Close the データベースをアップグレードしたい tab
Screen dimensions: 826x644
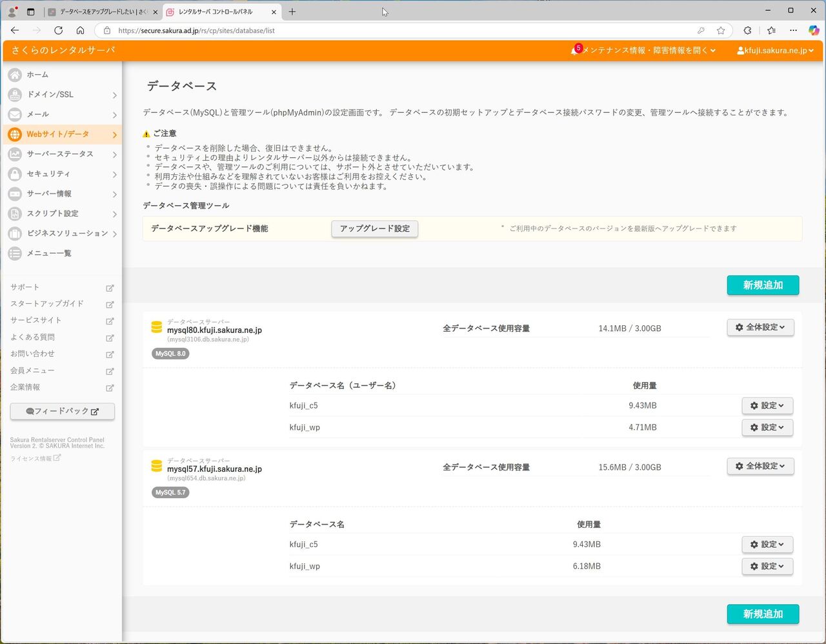[x=156, y=12]
